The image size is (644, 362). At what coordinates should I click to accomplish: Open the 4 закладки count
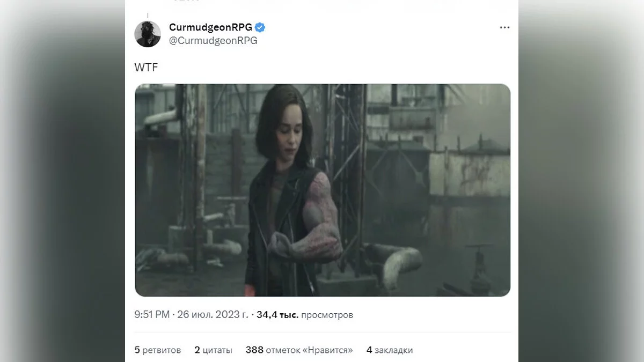coord(390,350)
